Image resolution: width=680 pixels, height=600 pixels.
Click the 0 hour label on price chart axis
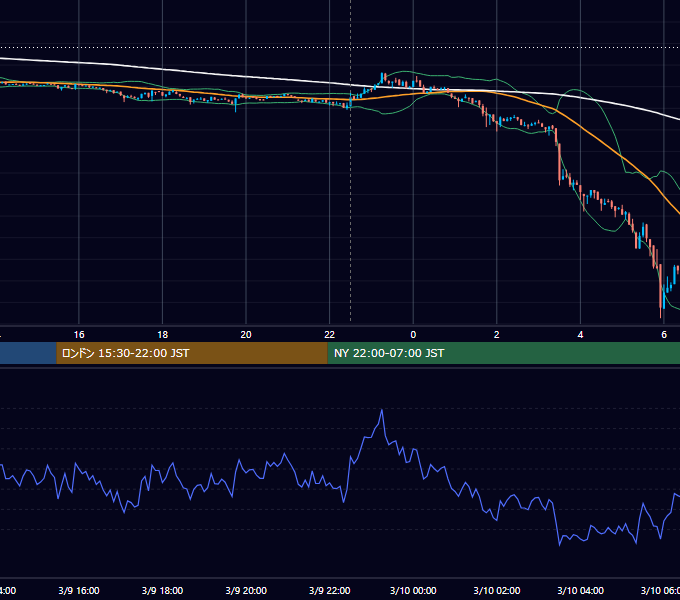tap(413, 335)
